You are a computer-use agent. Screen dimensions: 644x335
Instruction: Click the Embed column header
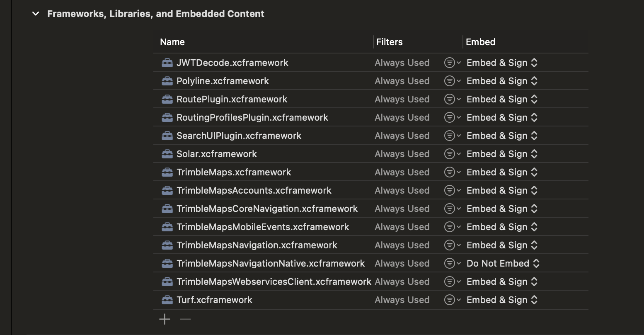481,42
